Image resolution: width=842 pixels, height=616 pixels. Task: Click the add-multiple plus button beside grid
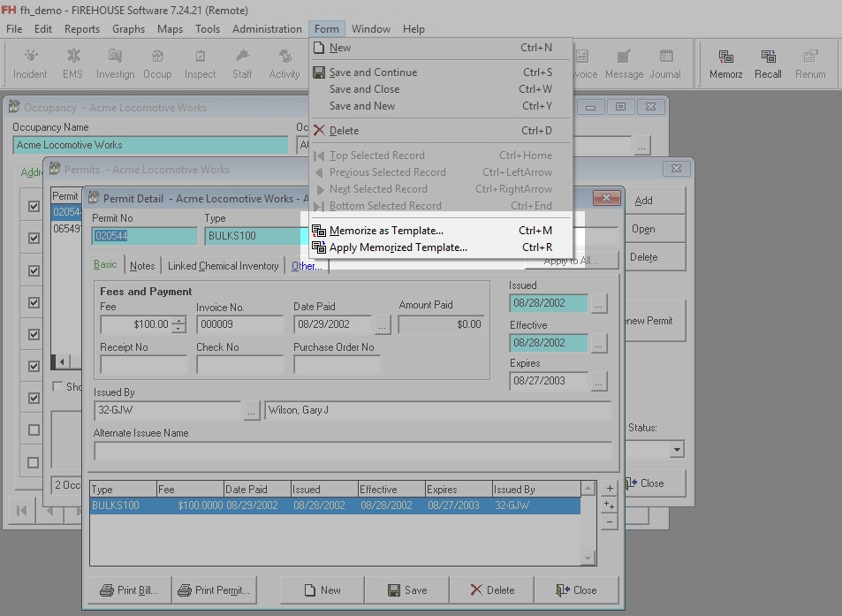[609, 505]
